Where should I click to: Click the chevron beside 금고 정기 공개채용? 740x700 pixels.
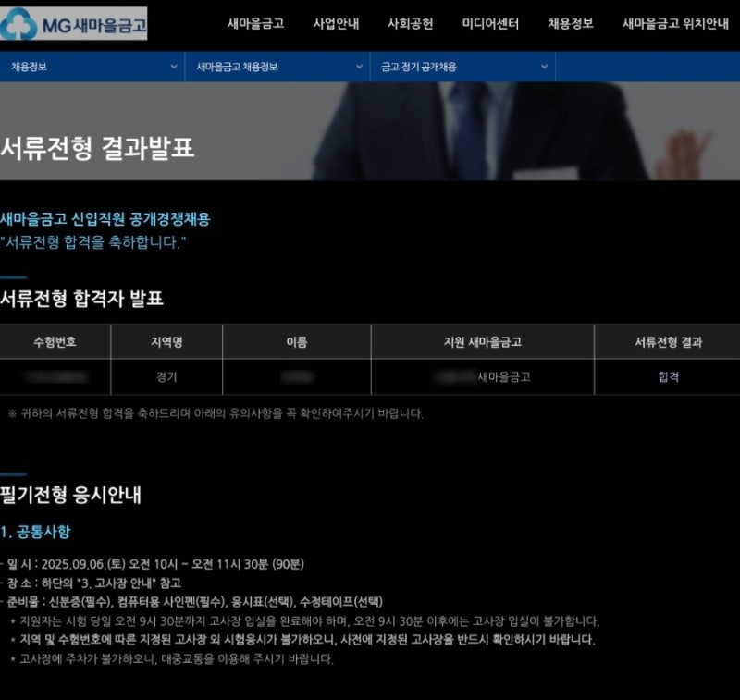click(544, 67)
